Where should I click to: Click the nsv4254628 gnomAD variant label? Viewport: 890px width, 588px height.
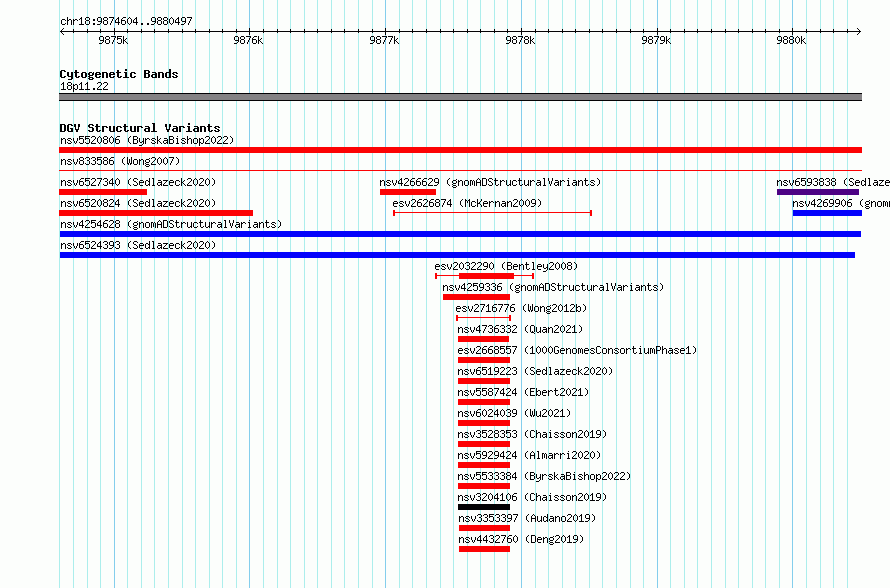[x=171, y=224]
